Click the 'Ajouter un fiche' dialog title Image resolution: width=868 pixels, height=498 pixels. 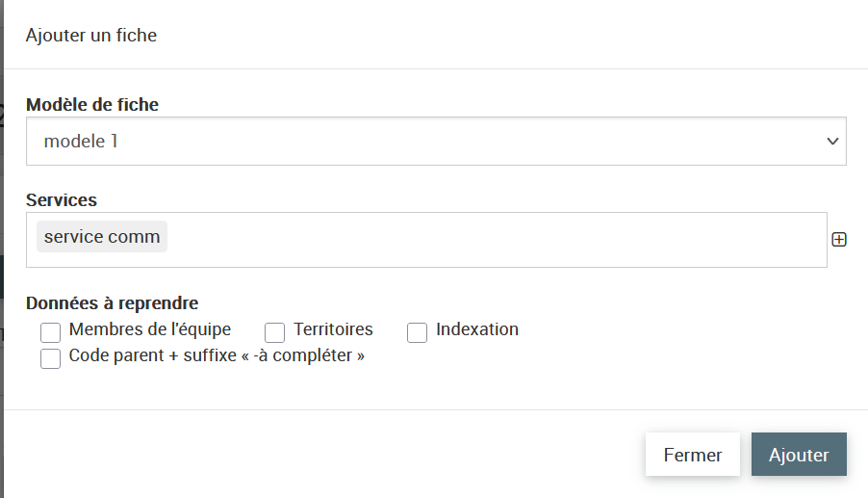[x=91, y=36]
